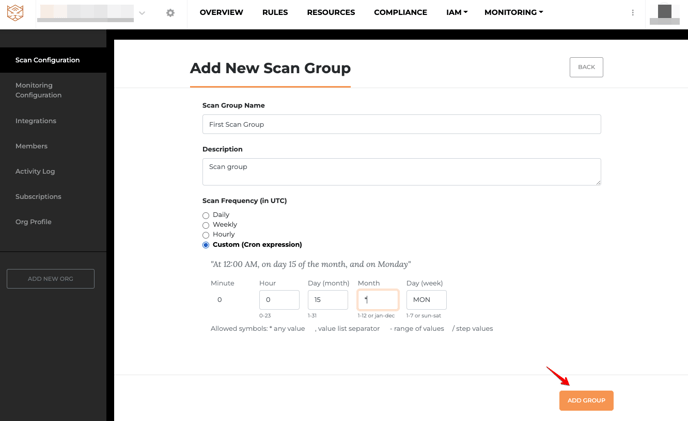The image size is (688, 421).
Task: Click the user avatar picture
Action: click(664, 13)
